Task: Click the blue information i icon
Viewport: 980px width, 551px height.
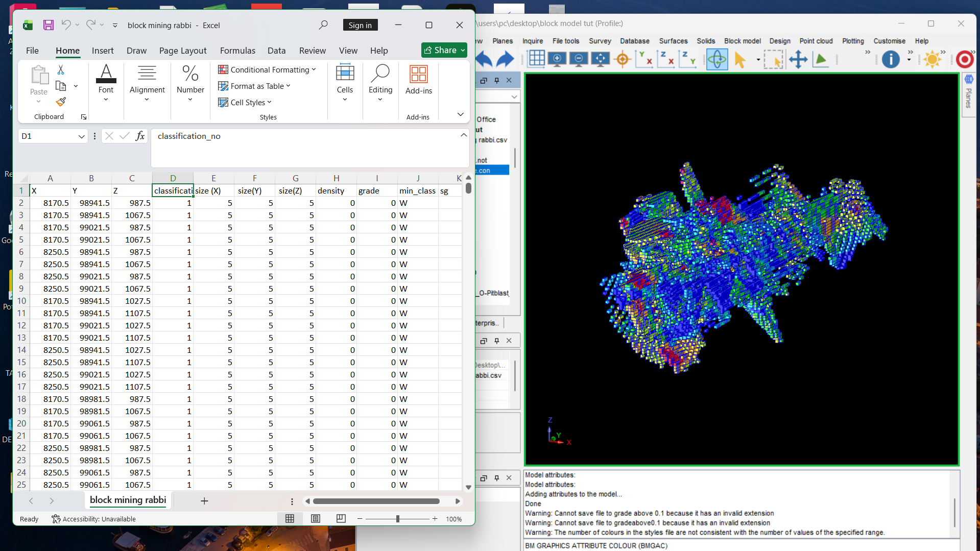Action: (891, 60)
